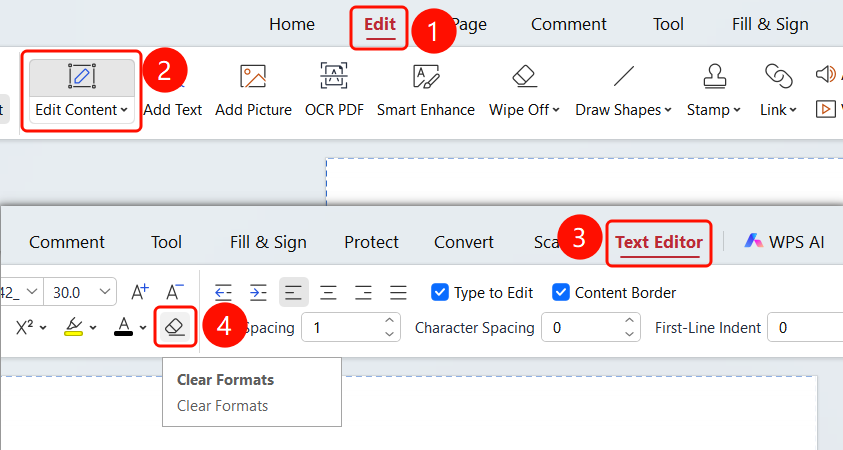Decrease font size with A- icon
Image resolution: width=843 pixels, height=450 pixels.
[x=175, y=292]
